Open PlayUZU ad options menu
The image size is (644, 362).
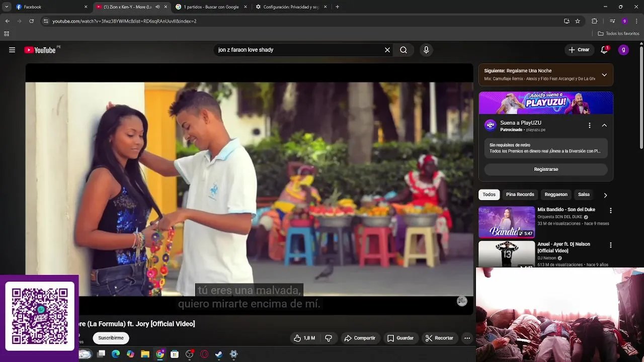(x=590, y=125)
